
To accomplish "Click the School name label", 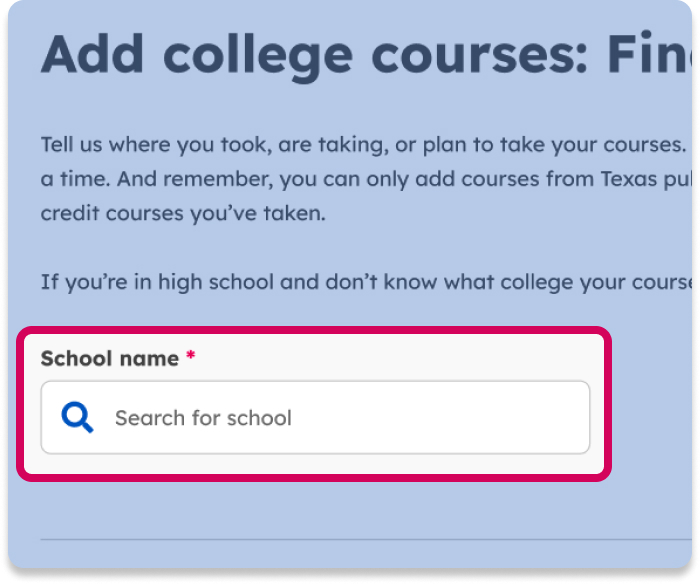I will pos(110,358).
